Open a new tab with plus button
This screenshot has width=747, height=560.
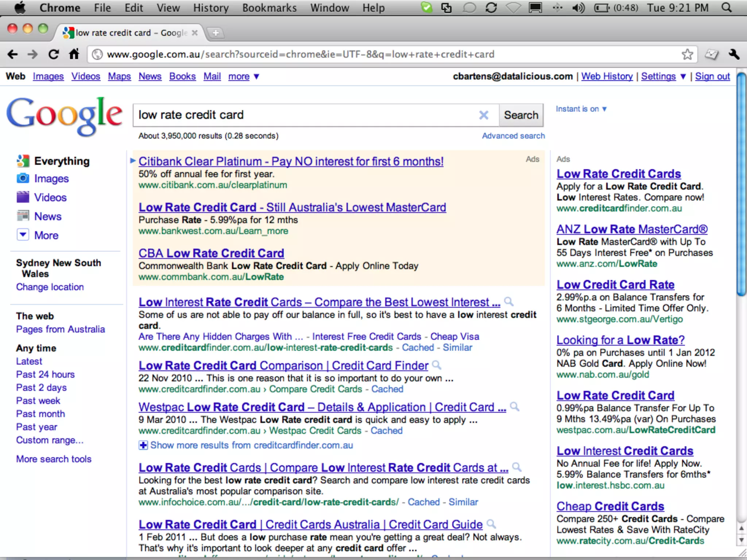tap(216, 33)
